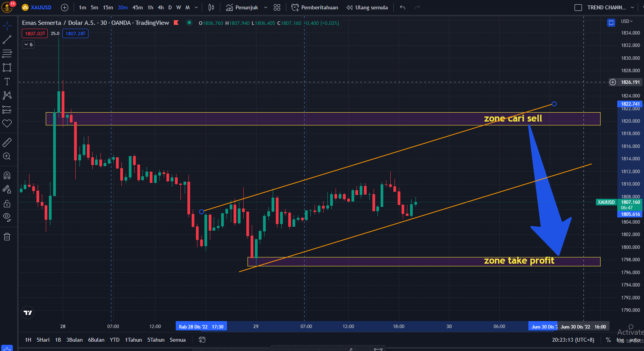The height and width of the screenshot is (351, 644).
Task: Open the layout setup square icon
Action: coord(578,7)
